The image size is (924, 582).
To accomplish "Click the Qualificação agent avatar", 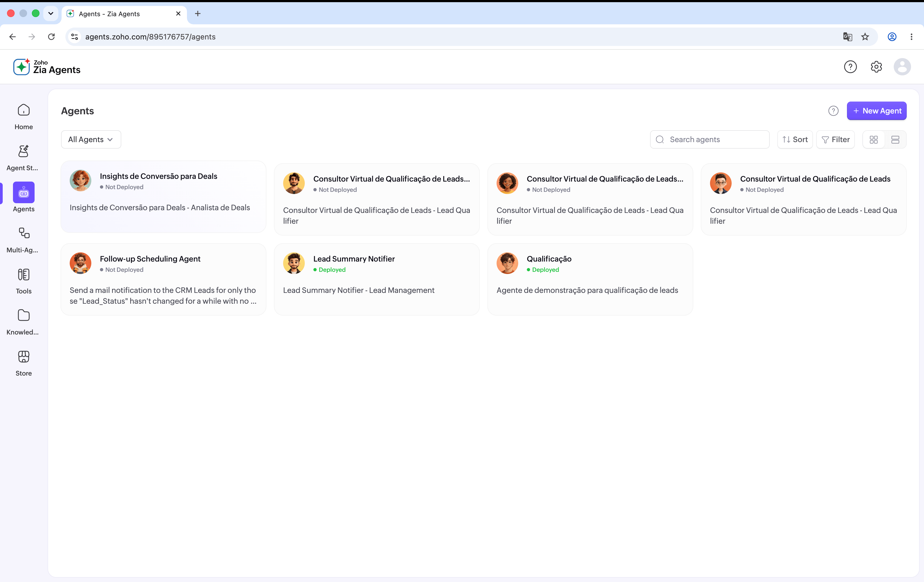I will 507,263.
